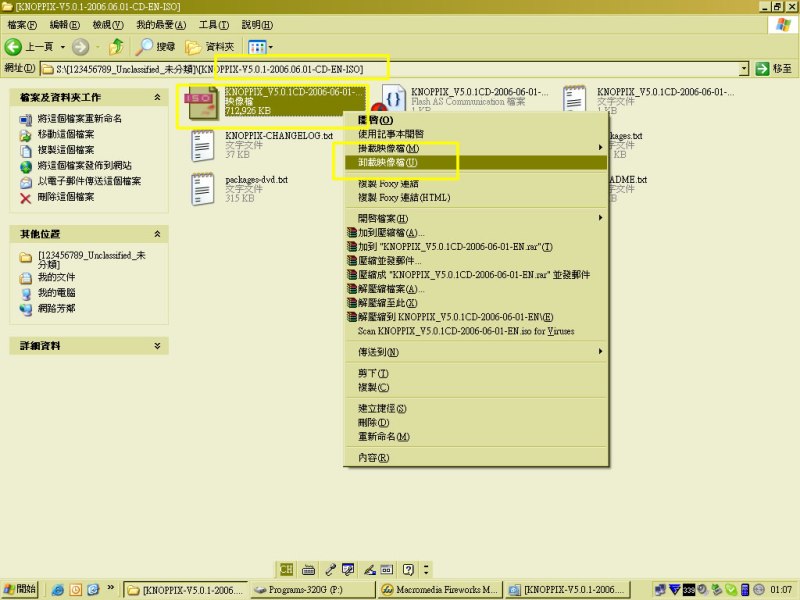
Task: Click the IME keyboard icon
Action: (308, 569)
